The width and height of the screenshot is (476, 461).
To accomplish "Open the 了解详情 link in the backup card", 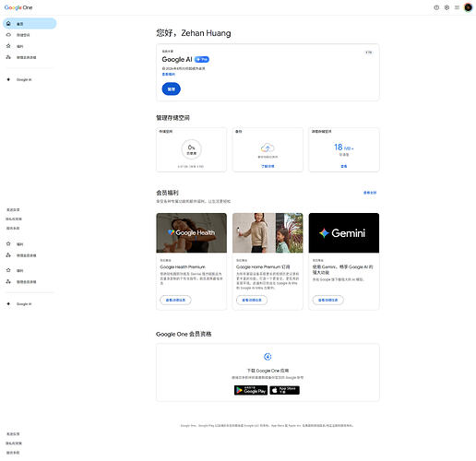I will pyautogui.click(x=268, y=166).
